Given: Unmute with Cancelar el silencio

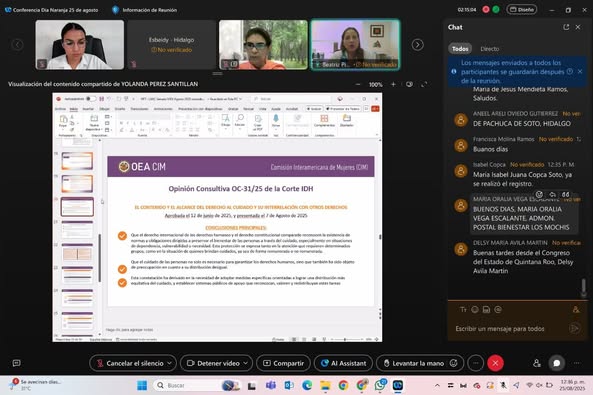Looking at the screenshot, I should point(130,363).
